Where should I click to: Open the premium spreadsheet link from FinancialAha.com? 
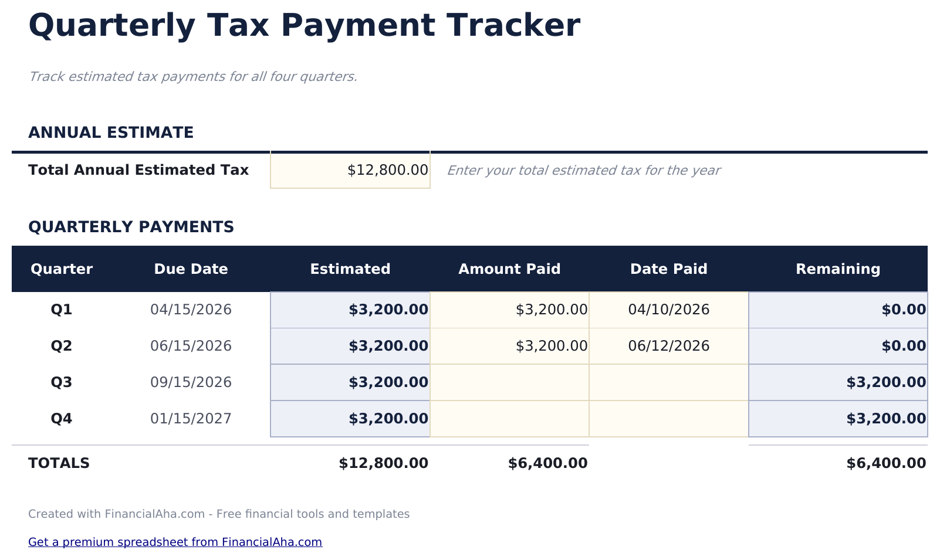click(174, 542)
